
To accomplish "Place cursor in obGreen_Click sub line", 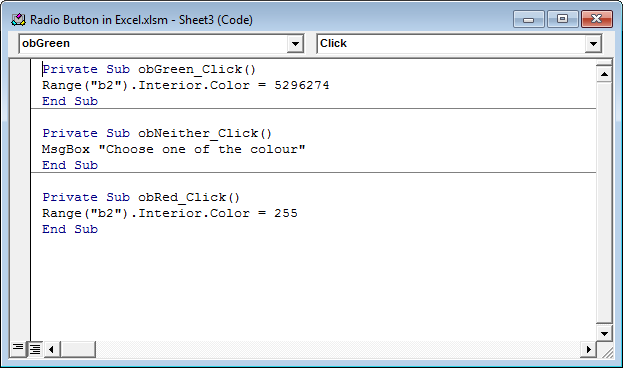I will (149, 69).
